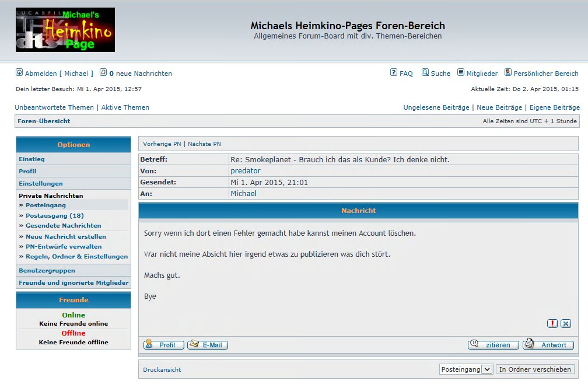Screen dimensions: 588x384
Task: Open the predator sender profile link
Action: (x=246, y=171)
